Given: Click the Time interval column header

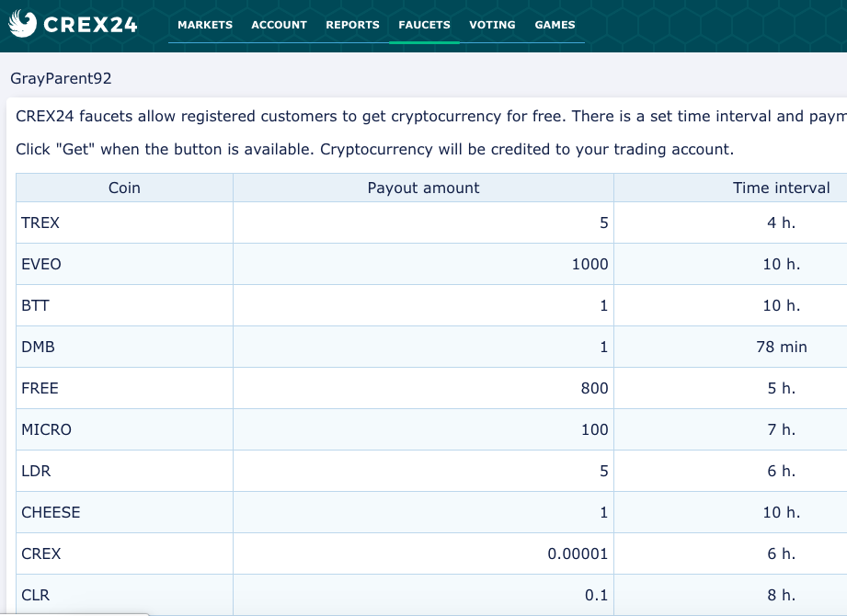Looking at the screenshot, I should pyautogui.click(x=781, y=188).
